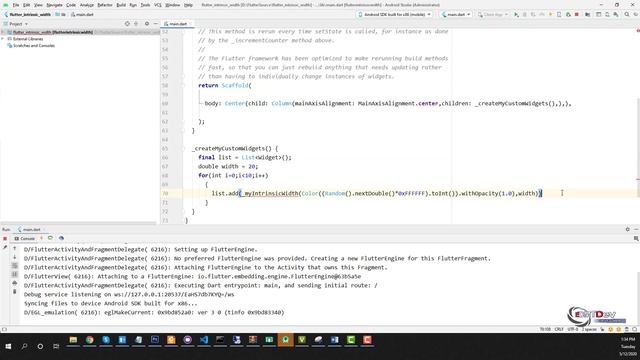Open Run panel settings gear icon

tap(628, 229)
